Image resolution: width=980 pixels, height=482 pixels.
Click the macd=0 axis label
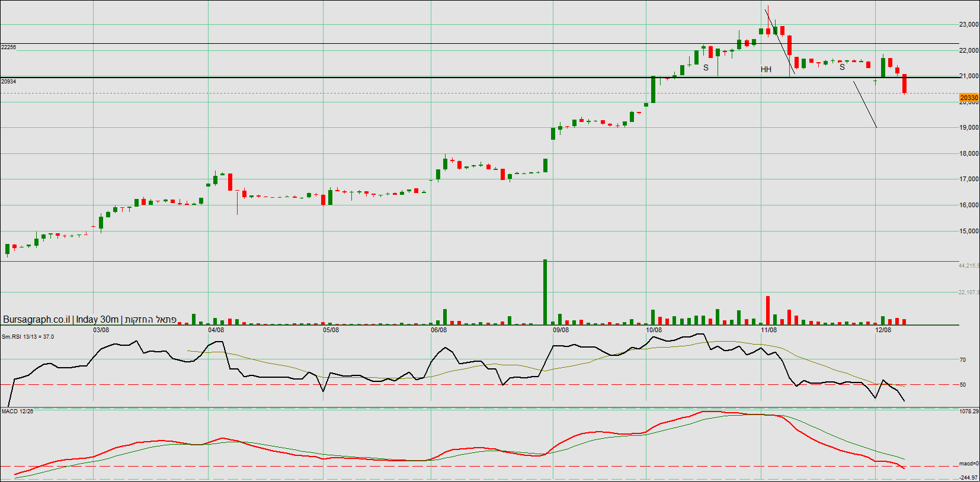coord(969,464)
